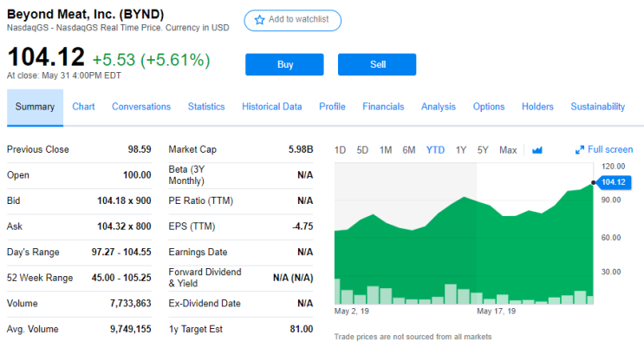The height and width of the screenshot is (348, 644).
Task: Click the Open value 100.00
Action: click(x=137, y=175)
